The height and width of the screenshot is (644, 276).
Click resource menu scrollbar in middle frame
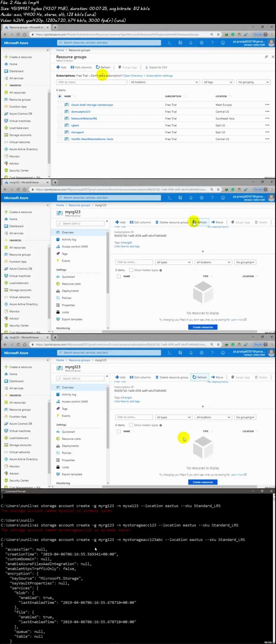(108, 263)
